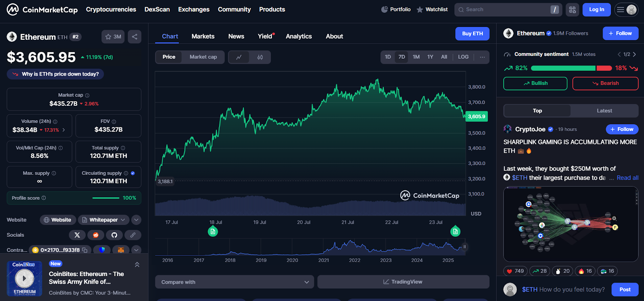
Task: Open the Cryptocurrencies menu
Action: click(x=111, y=9)
